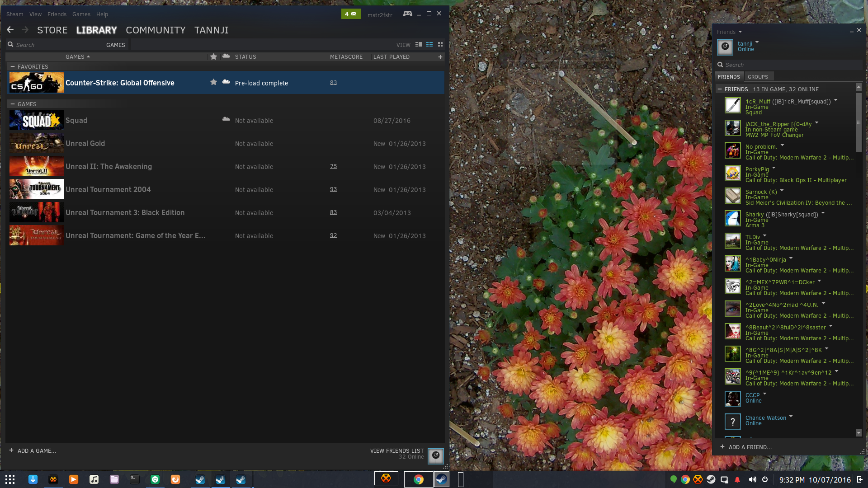Sort by favorites star column header
This screenshot has height=488, width=868.
[213, 56]
